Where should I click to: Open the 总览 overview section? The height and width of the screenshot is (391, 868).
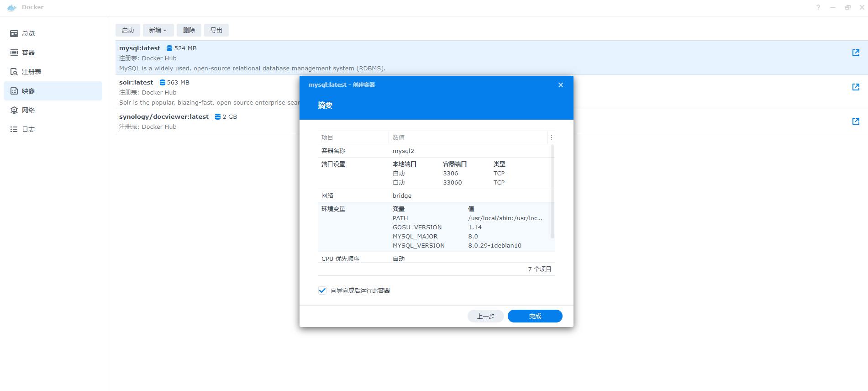click(53, 33)
